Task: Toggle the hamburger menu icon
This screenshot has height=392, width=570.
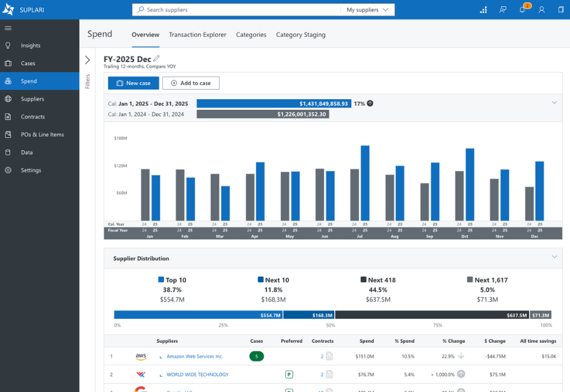Action: click(x=8, y=28)
